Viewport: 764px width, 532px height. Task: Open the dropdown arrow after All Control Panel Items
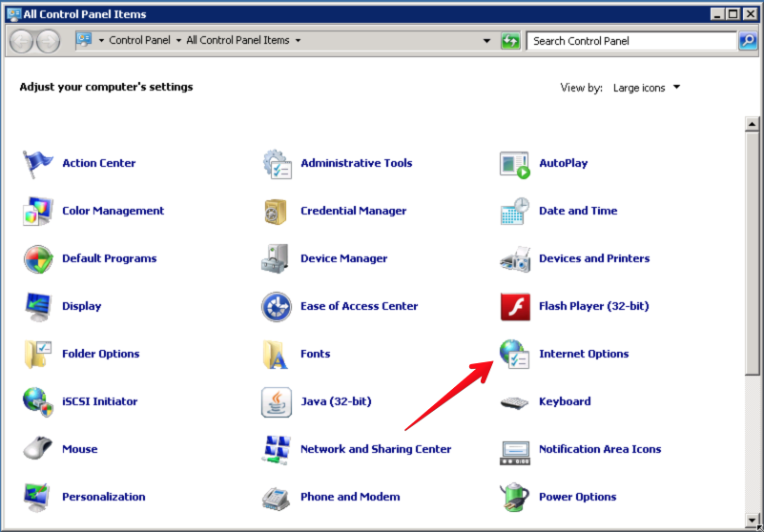coord(299,41)
